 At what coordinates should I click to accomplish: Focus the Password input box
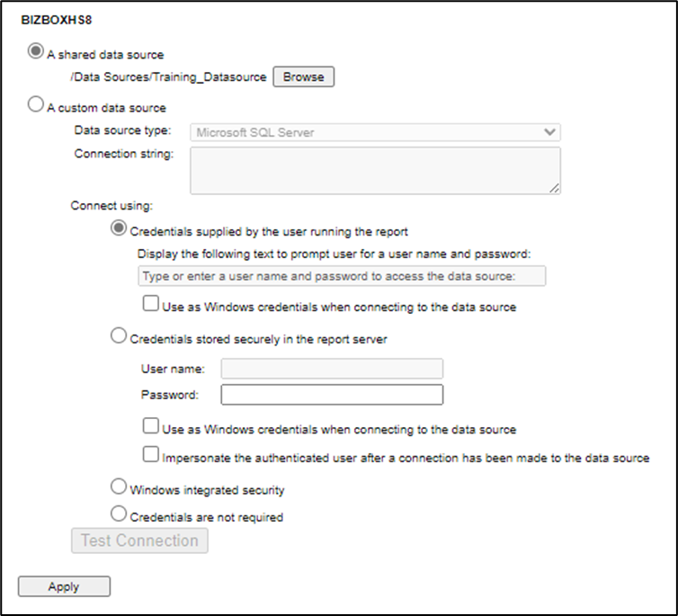tap(332, 395)
